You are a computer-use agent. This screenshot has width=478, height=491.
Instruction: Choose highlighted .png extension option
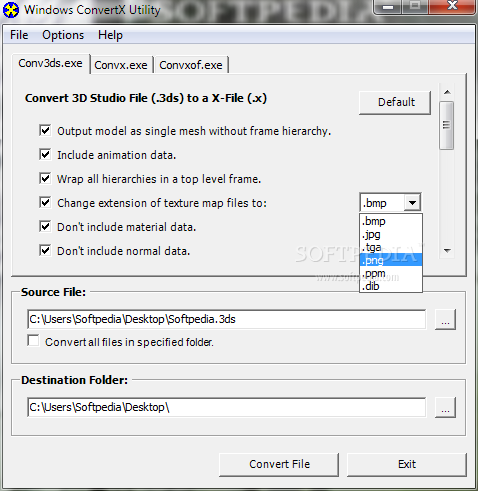[x=391, y=260]
